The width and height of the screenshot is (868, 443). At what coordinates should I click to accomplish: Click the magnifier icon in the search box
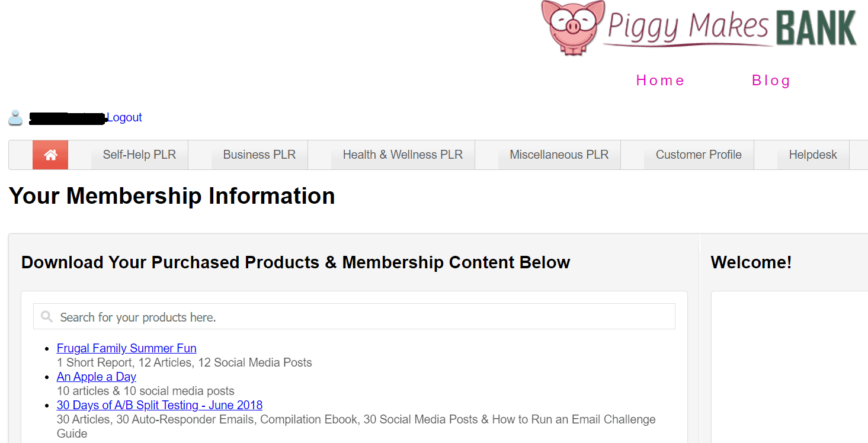[47, 317]
